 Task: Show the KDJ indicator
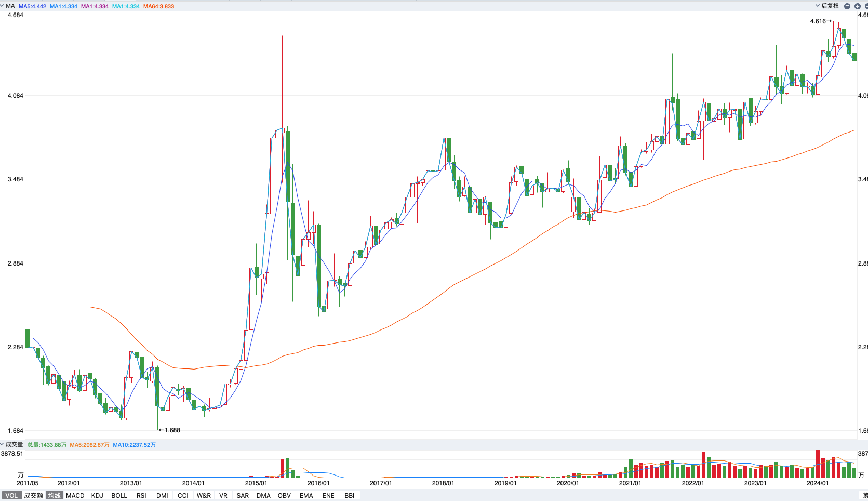pos(97,495)
